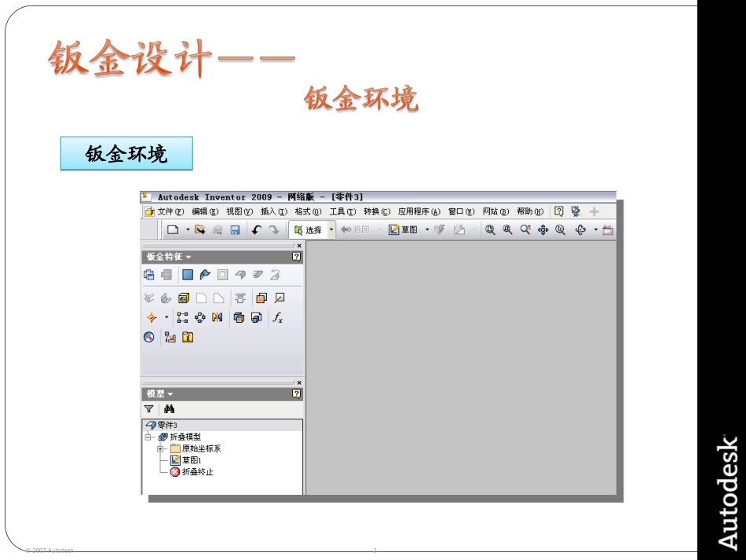This screenshot has height=560, width=746.
Task: Collapse the 折叠模型 tree node
Action: pos(148,437)
